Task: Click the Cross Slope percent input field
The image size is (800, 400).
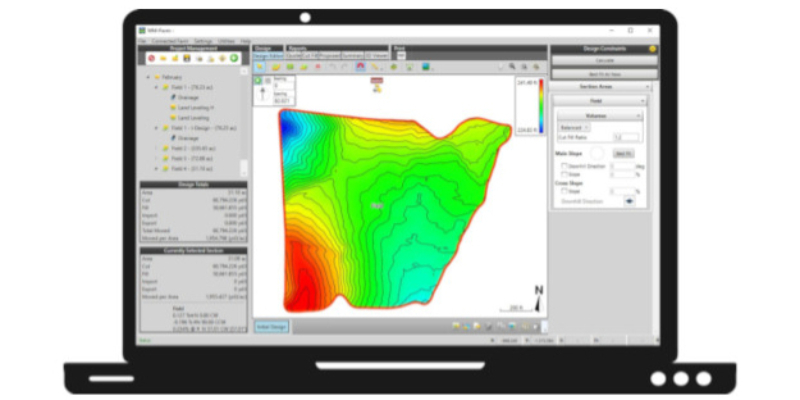Action: pos(622,191)
